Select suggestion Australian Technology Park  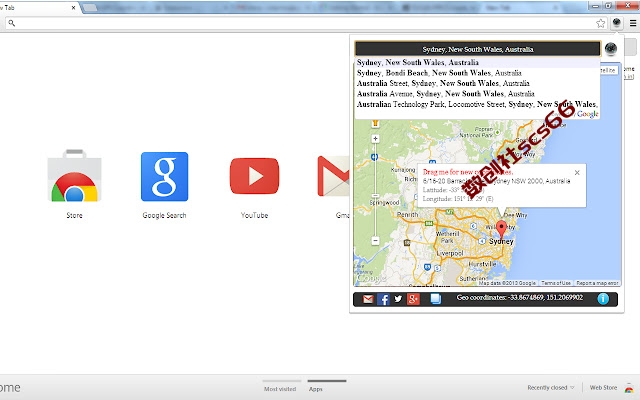tap(477, 104)
